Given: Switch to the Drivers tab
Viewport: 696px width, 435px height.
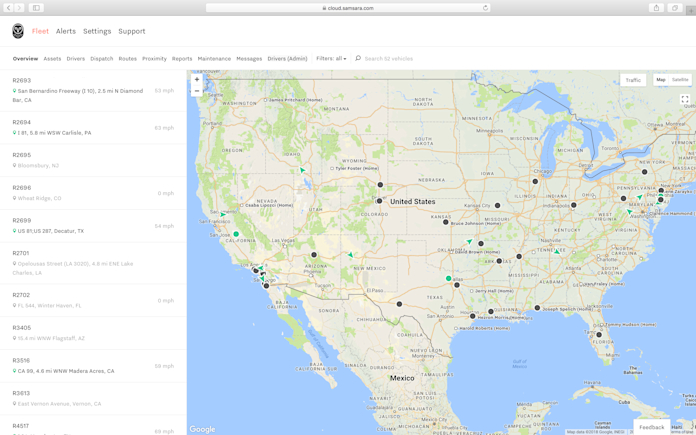Looking at the screenshot, I should (75, 59).
